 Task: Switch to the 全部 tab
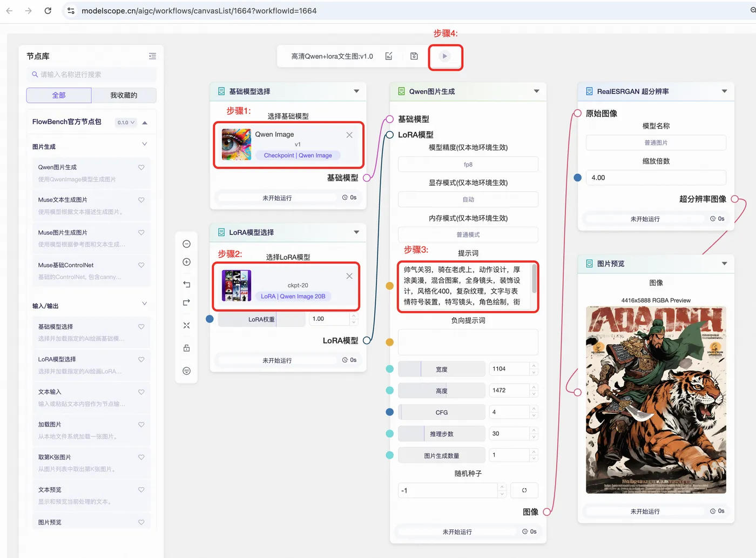coord(59,95)
